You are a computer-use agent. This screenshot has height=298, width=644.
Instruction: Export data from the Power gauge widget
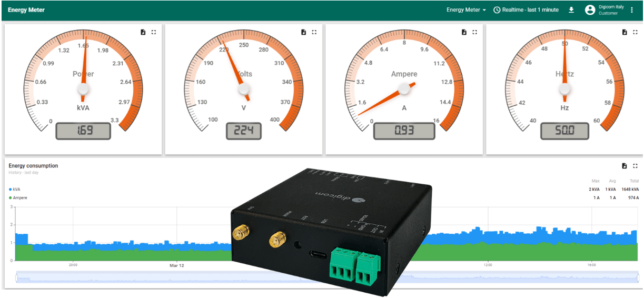[x=143, y=32]
